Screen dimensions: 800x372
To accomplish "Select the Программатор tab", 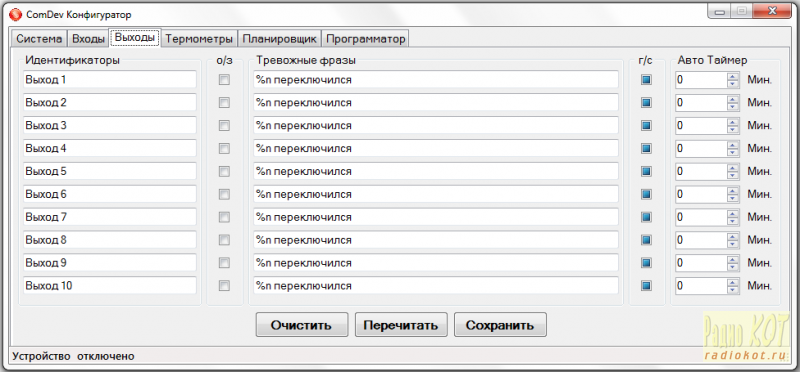I will coord(365,39).
